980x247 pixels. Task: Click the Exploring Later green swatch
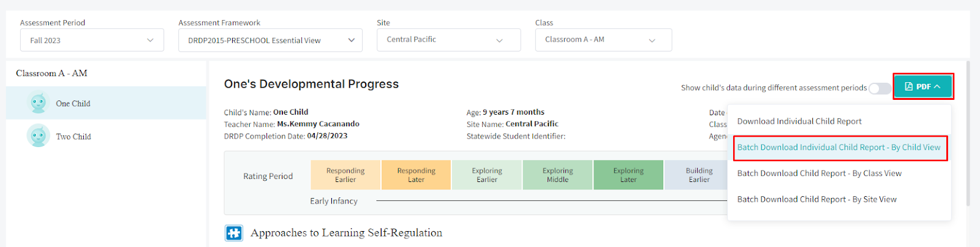click(628, 175)
